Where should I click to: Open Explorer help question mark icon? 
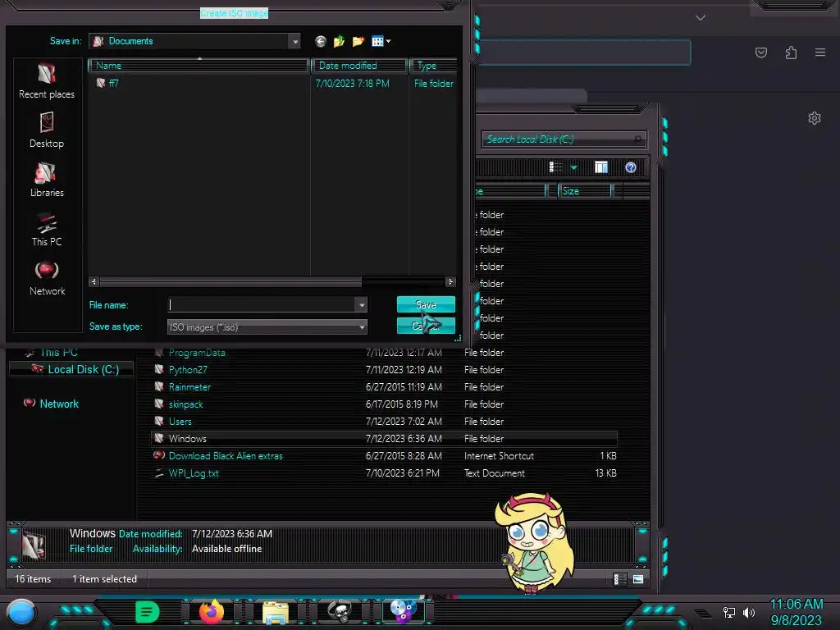pos(631,167)
